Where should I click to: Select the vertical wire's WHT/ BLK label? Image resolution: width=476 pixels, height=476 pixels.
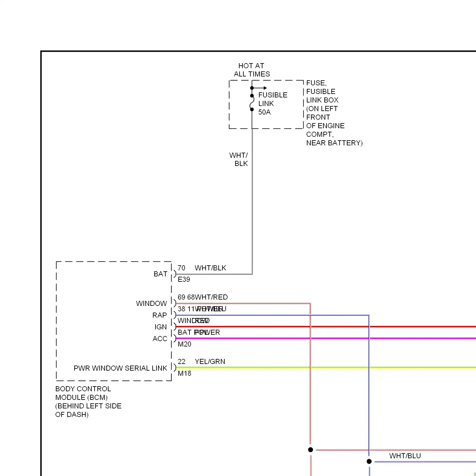click(x=239, y=159)
